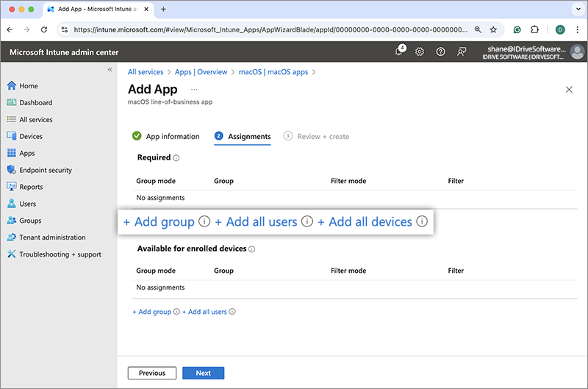This screenshot has width=588, height=389.
Task: Click the Endpoint security shield icon
Action: 12,170
